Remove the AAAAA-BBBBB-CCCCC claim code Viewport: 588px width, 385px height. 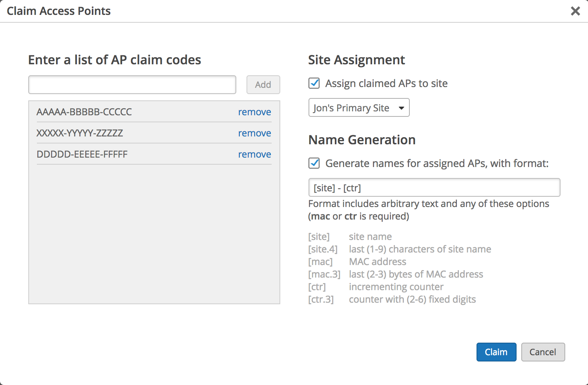254,112
